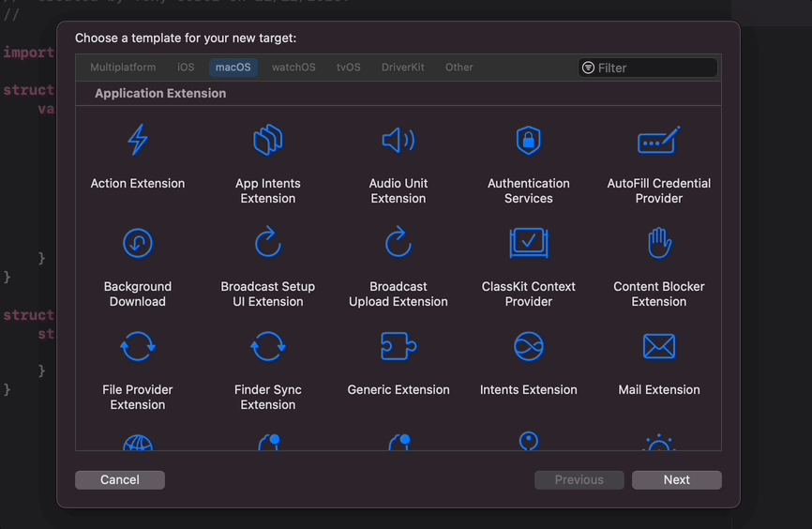Switch to the iOS tab

tap(186, 68)
